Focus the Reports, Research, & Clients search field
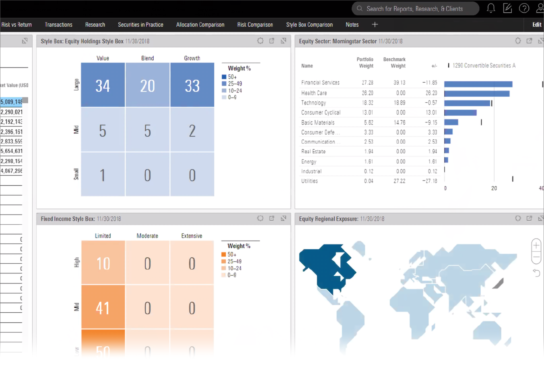This screenshot has width=544, height=392. pos(415,9)
